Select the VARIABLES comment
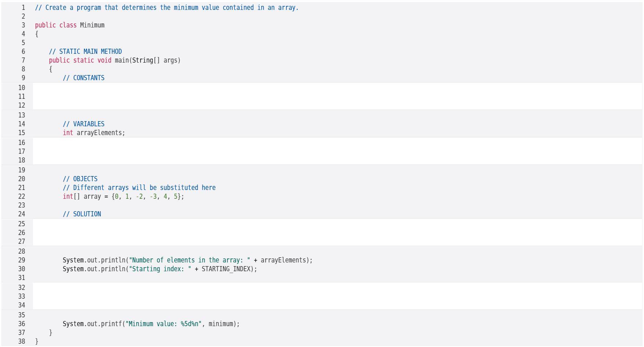644x347 pixels. [84, 124]
